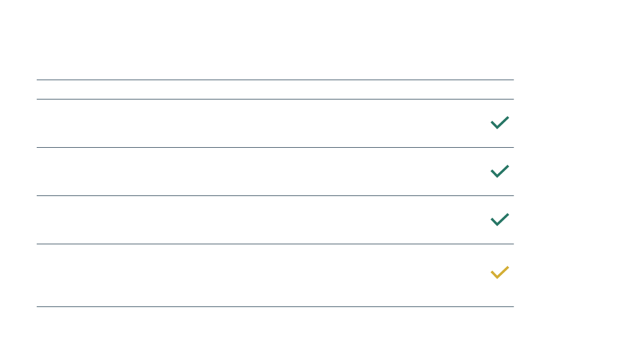Click the topmost horizontal line of the table
The image size is (644, 362).
click(275, 80)
